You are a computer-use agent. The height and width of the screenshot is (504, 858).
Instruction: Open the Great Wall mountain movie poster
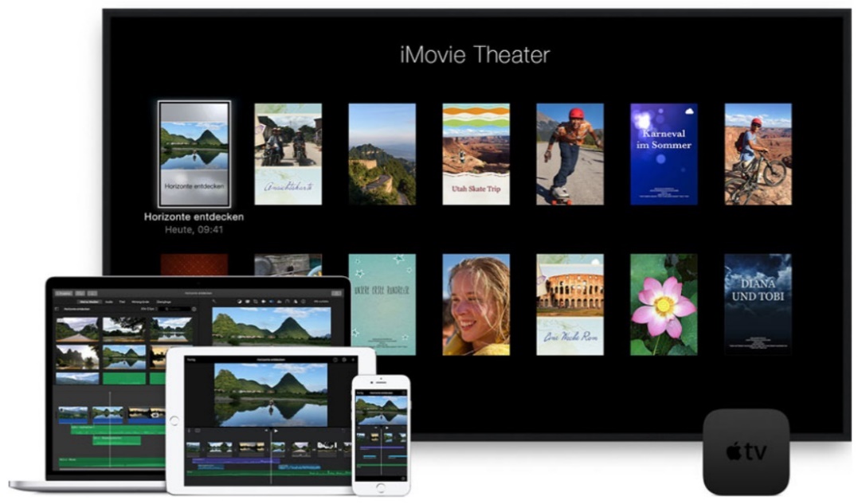(382, 154)
